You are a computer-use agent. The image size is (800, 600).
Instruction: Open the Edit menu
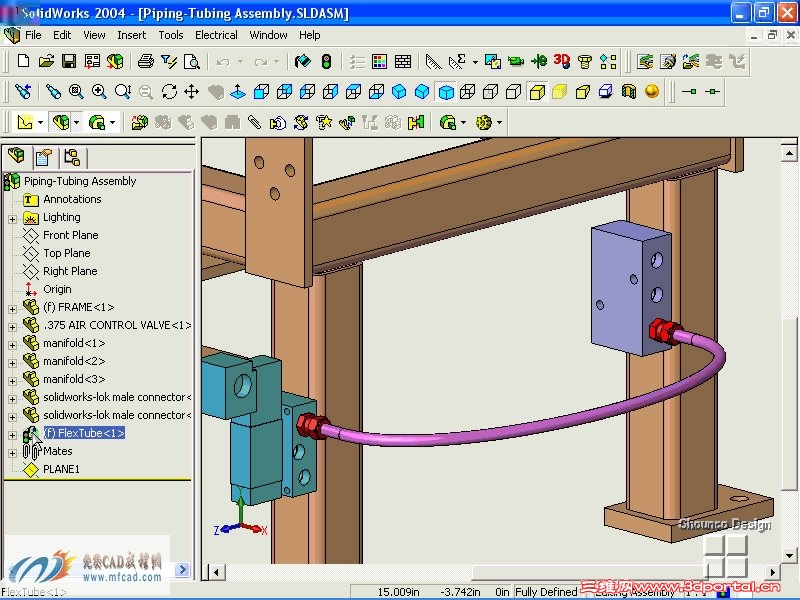[x=62, y=35]
